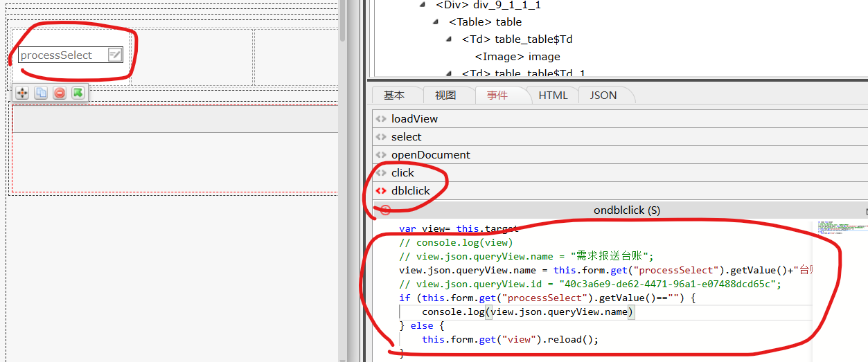Screen dimensions: 868x362
Task: Click the green arrow icon in floating toolbar
Action: 78,92
